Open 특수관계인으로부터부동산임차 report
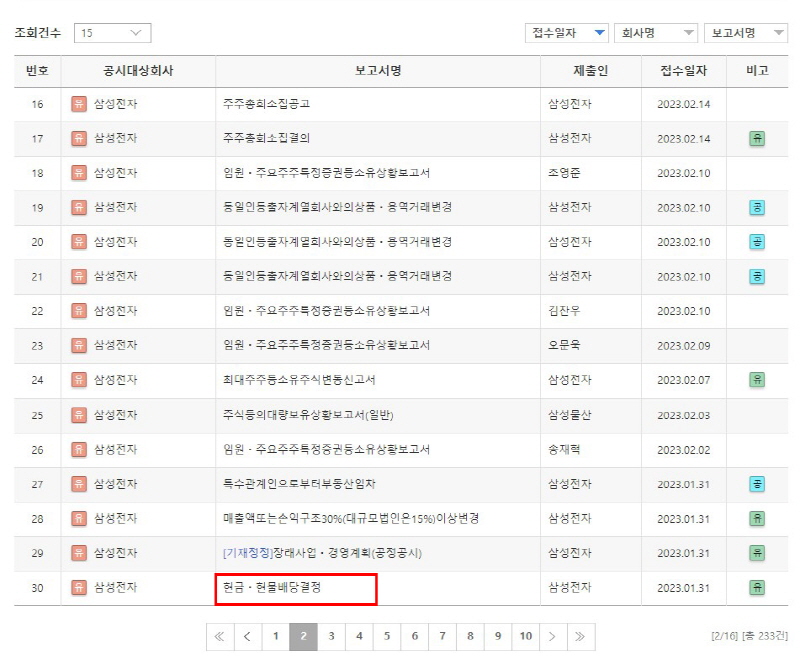800x661 pixels. [x=299, y=484]
